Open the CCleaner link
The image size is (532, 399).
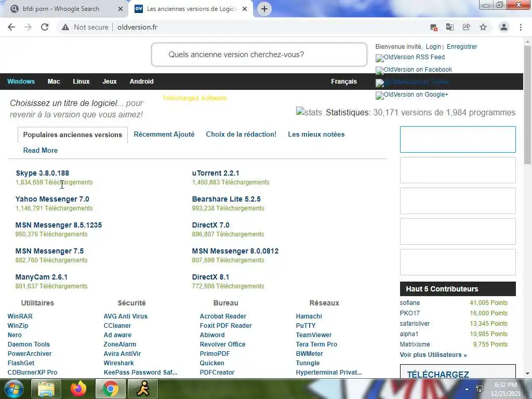117,326
